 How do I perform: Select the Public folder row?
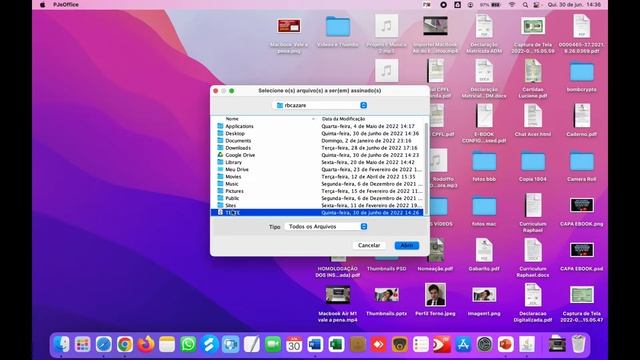click(x=318, y=198)
